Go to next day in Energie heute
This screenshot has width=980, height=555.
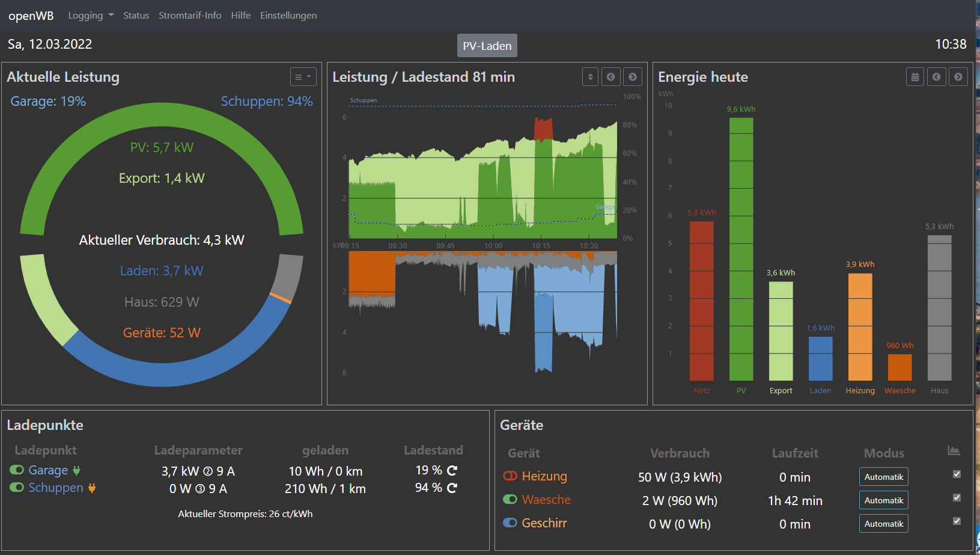(958, 77)
